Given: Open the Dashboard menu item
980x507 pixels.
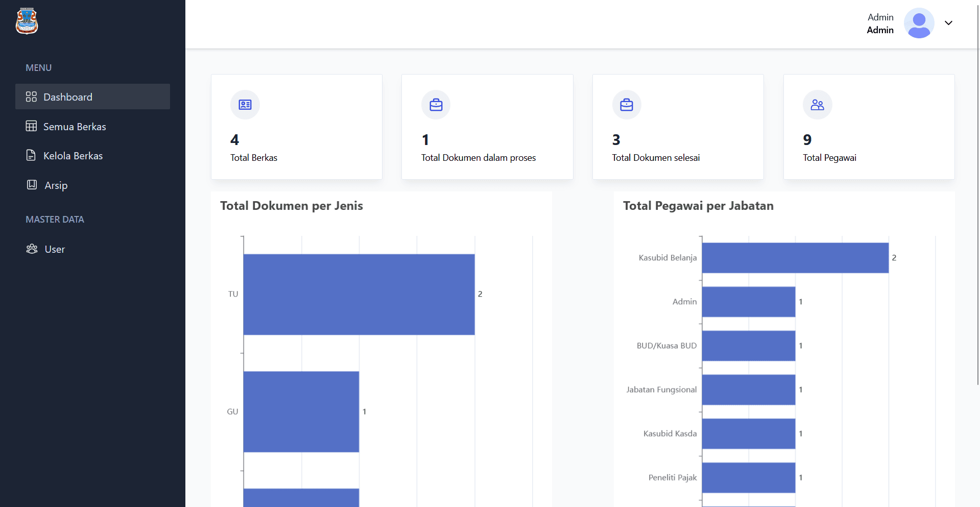Looking at the screenshot, I should click(x=92, y=96).
